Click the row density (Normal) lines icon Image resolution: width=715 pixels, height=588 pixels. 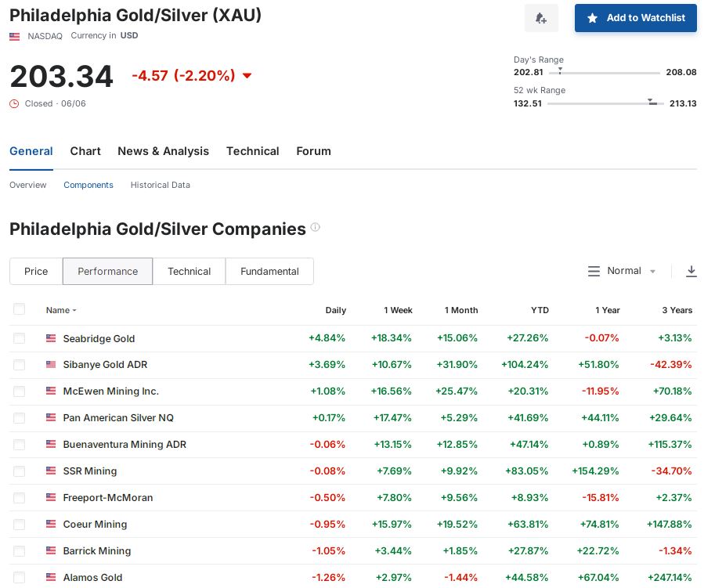(x=594, y=271)
